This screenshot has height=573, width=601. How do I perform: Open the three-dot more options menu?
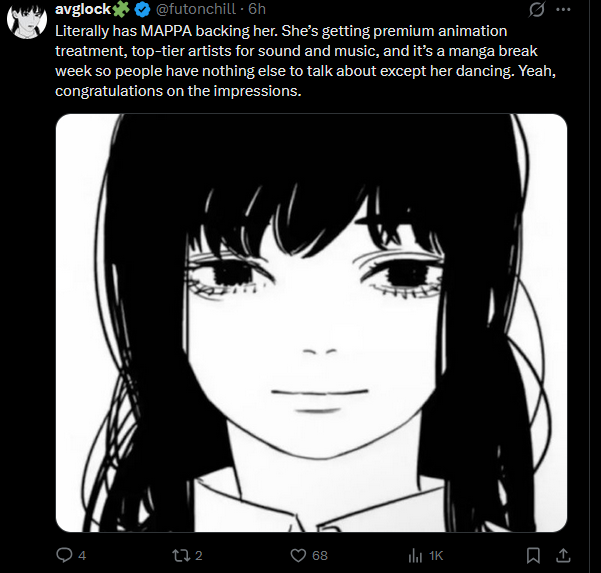(x=563, y=10)
